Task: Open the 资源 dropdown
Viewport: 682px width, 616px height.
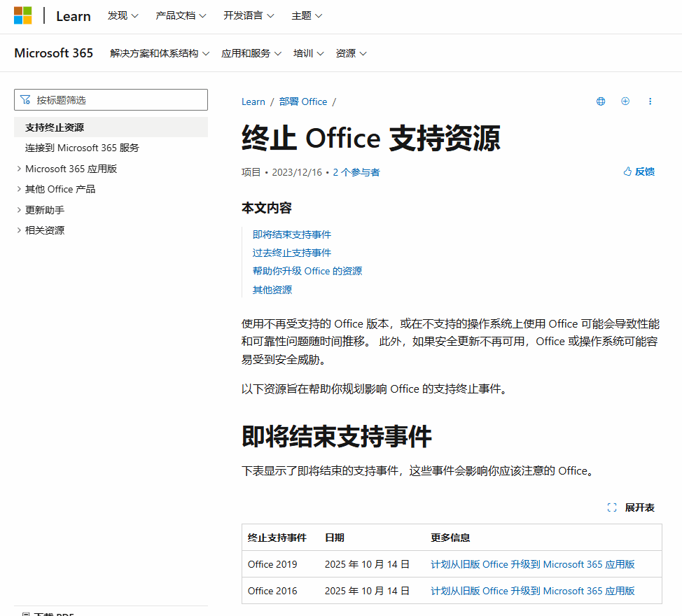Action: (x=351, y=53)
